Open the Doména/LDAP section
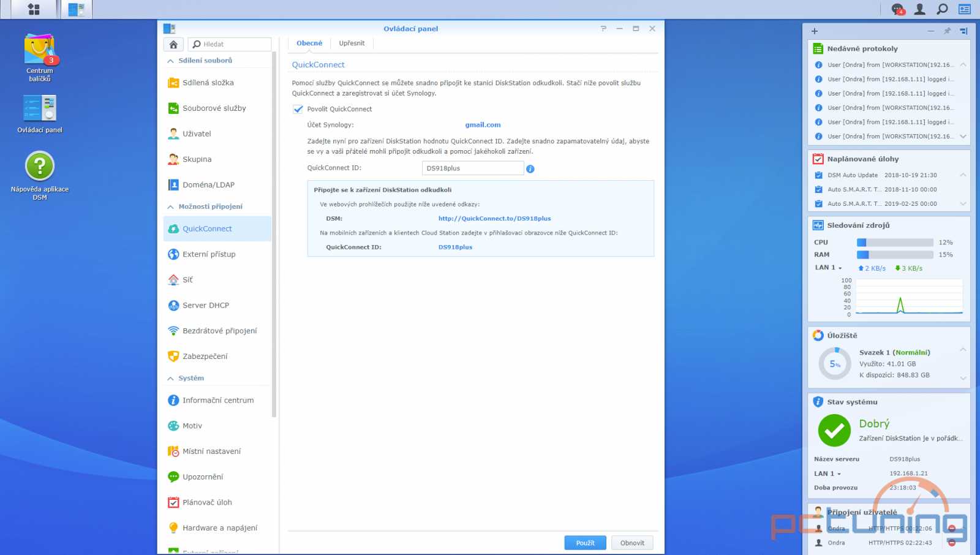The height and width of the screenshot is (555, 980). coord(217,185)
